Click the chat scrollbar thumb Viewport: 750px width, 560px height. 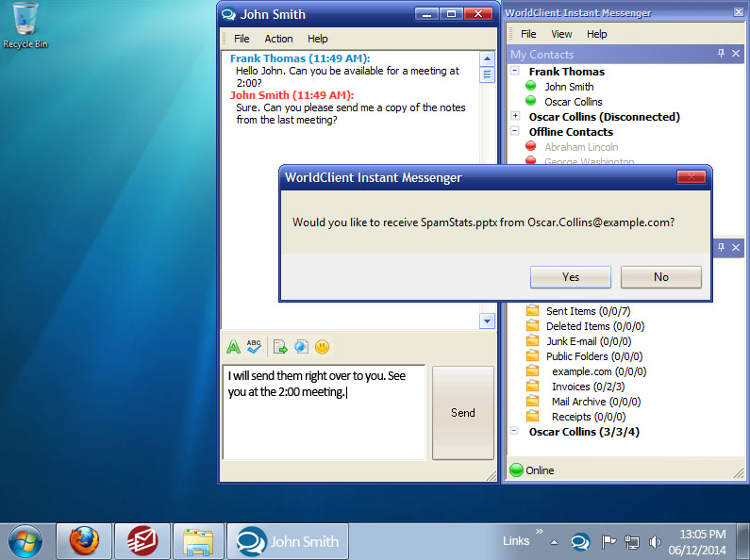(487, 74)
